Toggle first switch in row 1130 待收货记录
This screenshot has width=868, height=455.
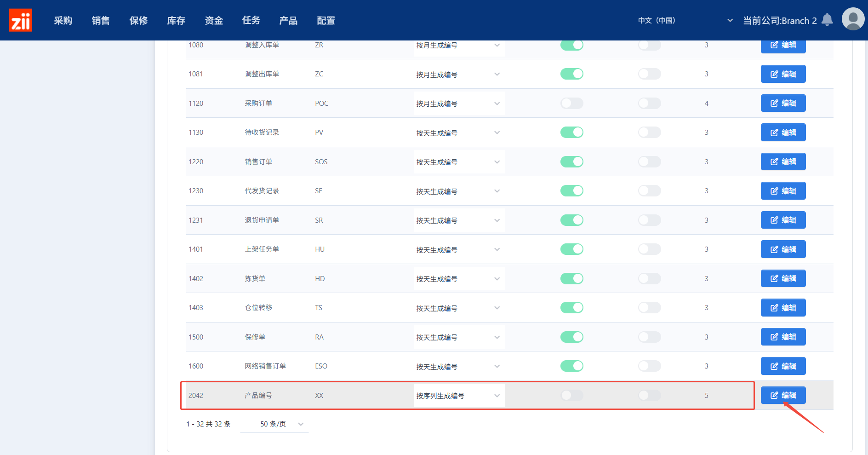tap(571, 132)
